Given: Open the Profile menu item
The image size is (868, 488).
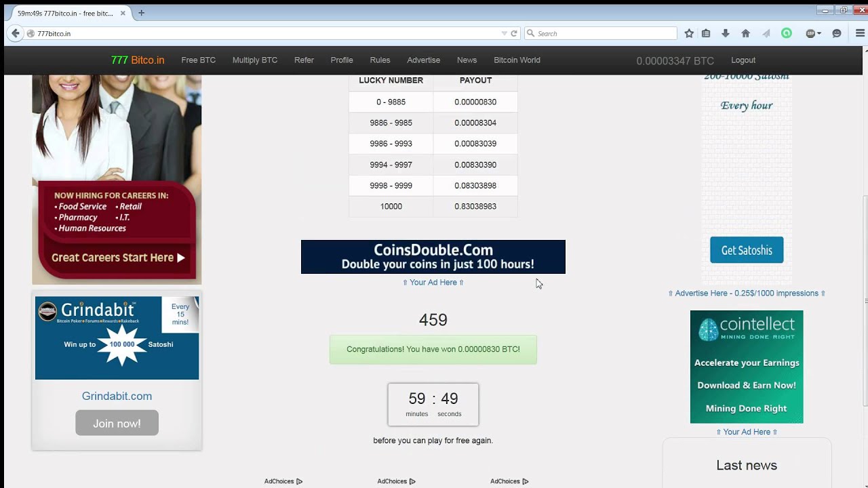Looking at the screenshot, I should click(342, 60).
